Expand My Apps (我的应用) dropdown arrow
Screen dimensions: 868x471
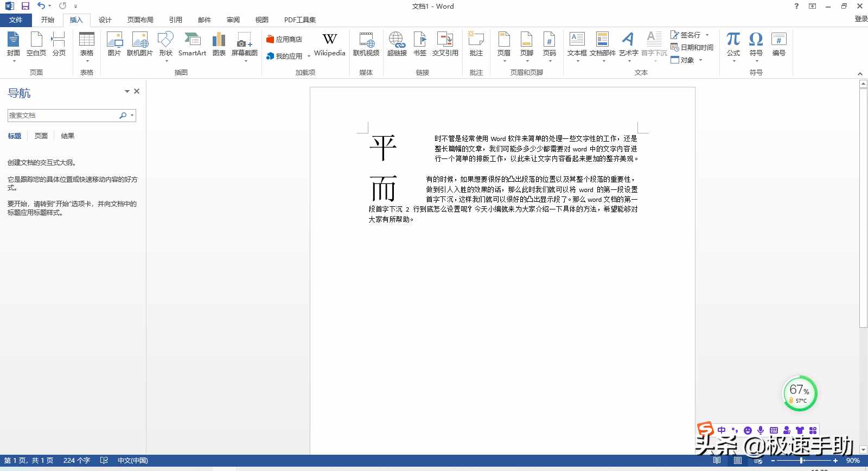pyautogui.click(x=309, y=56)
